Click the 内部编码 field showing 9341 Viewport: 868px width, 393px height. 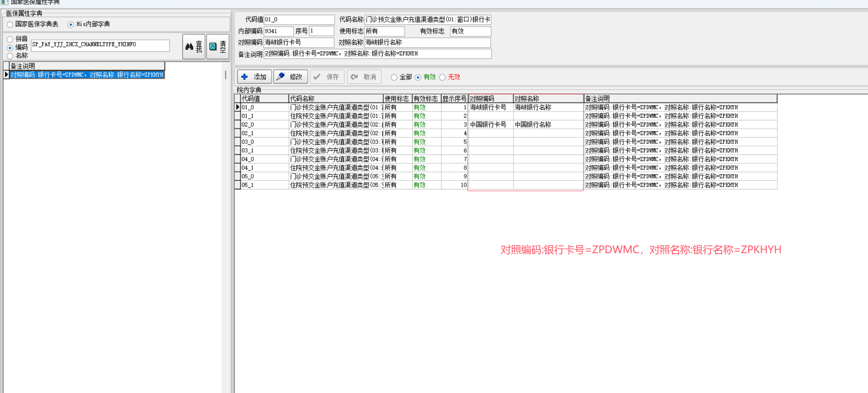point(278,31)
